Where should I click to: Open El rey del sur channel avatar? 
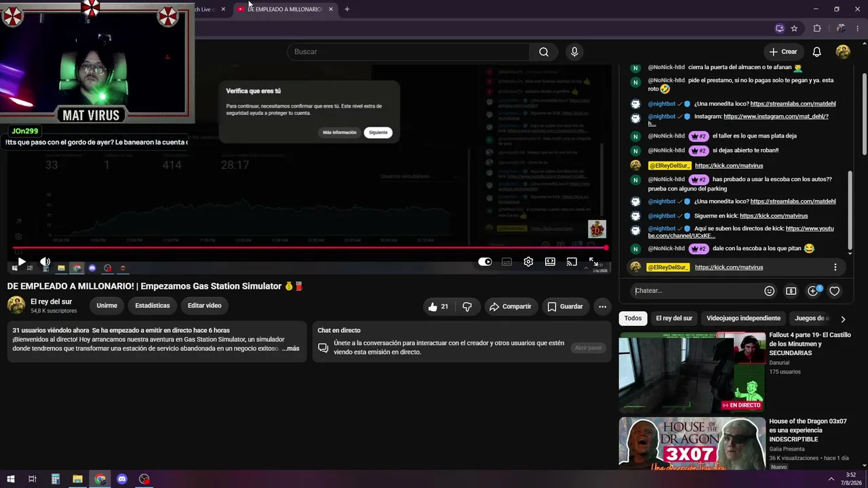16,305
